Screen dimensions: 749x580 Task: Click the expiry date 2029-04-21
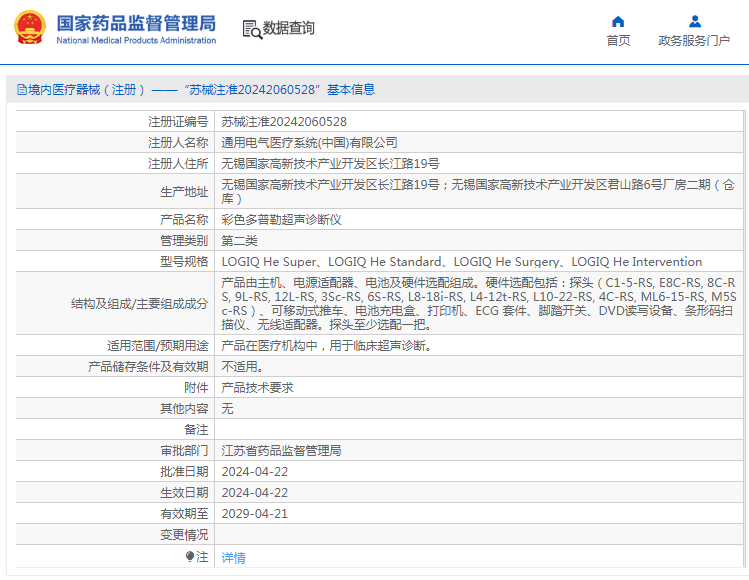[255, 514]
